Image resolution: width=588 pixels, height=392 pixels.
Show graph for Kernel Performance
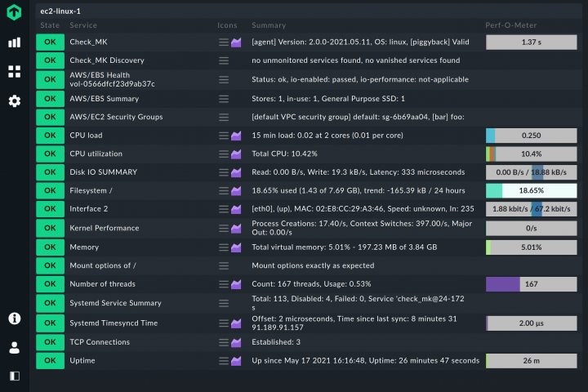(x=236, y=228)
